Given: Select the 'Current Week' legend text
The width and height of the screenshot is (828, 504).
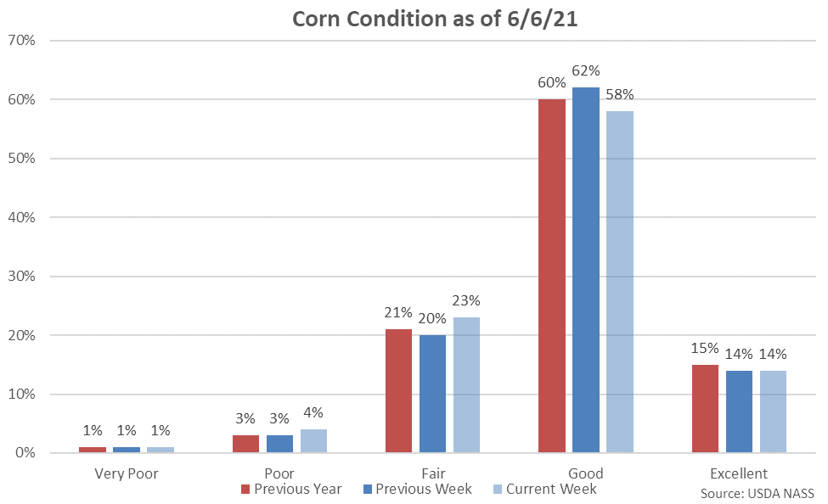Looking at the screenshot, I should click(x=552, y=490).
